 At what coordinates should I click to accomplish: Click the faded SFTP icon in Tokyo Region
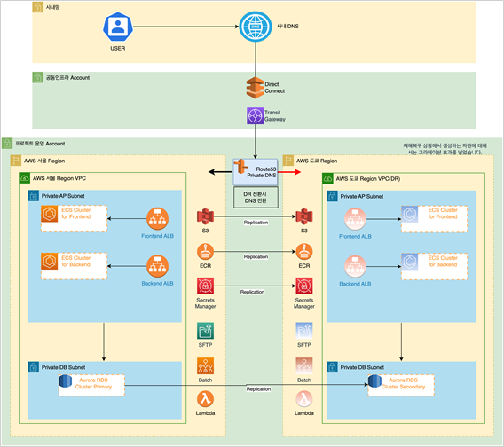tap(304, 331)
